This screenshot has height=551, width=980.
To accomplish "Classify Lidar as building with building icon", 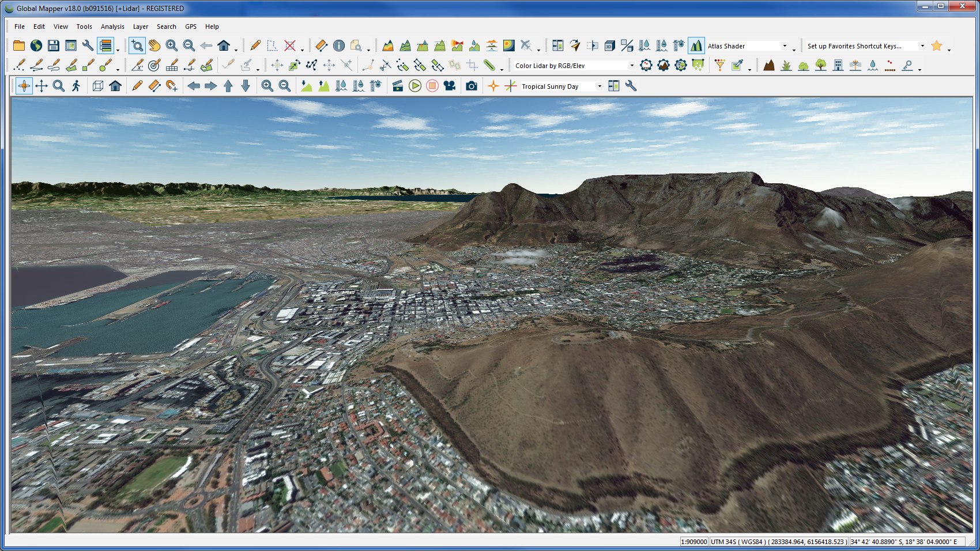I will [x=838, y=65].
